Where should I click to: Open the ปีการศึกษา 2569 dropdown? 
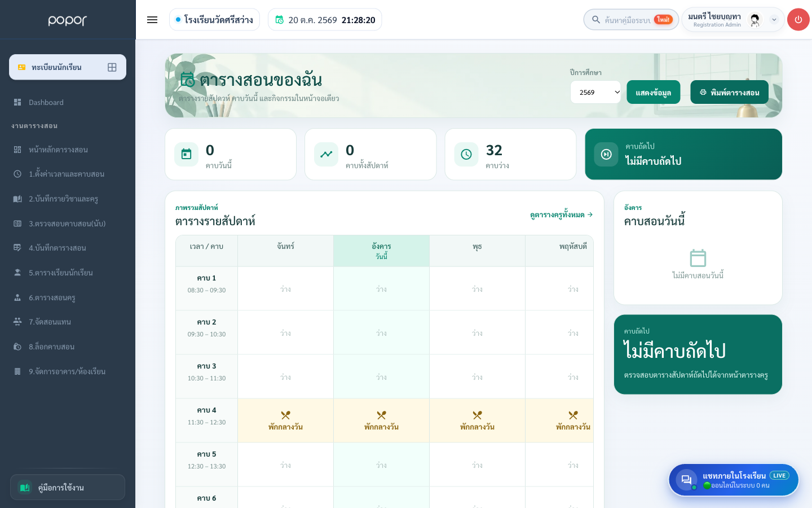point(595,92)
